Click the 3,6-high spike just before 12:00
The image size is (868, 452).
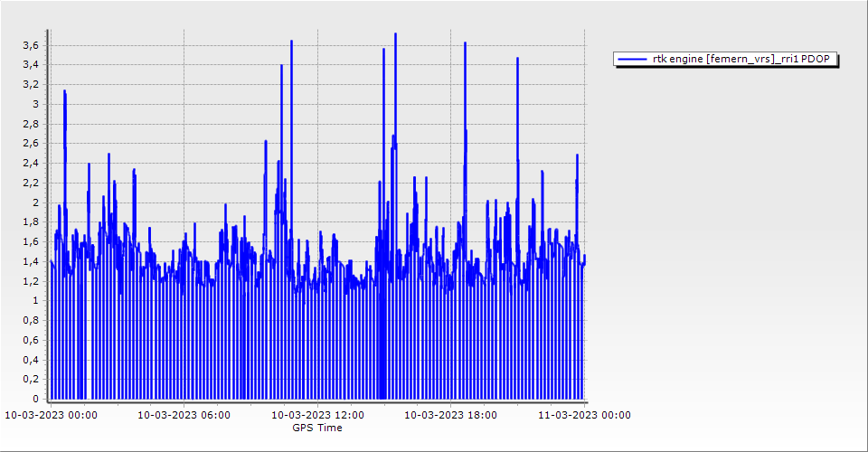point(291,43)
